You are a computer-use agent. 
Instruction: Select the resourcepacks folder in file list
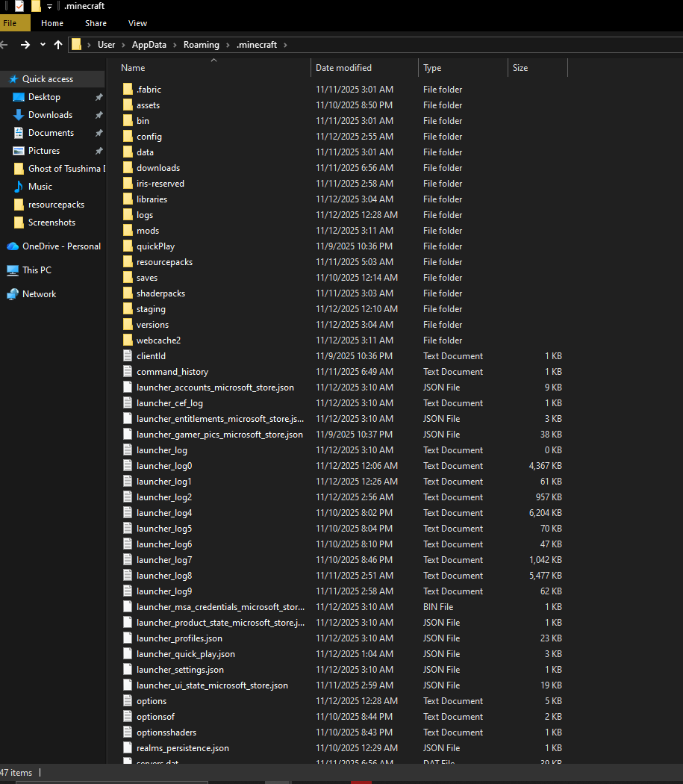tap(344, 262)
